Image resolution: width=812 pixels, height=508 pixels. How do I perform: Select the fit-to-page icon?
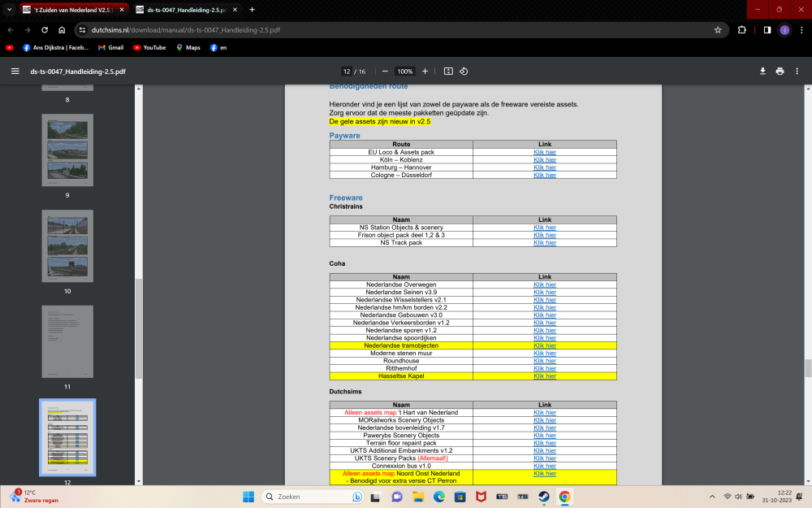[447, 71]
